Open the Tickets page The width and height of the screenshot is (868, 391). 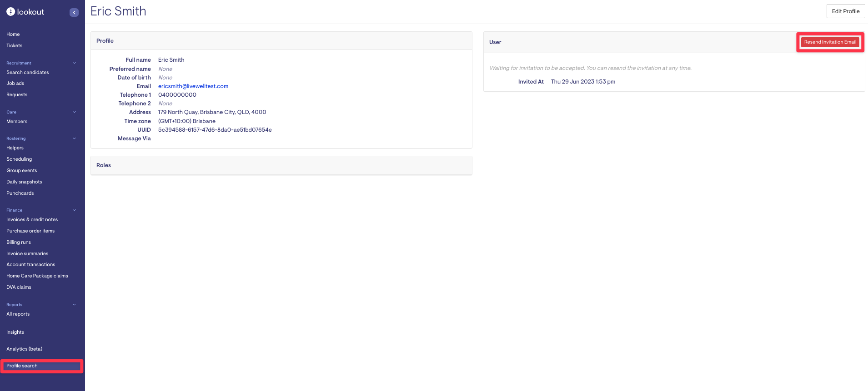point(15,46)
